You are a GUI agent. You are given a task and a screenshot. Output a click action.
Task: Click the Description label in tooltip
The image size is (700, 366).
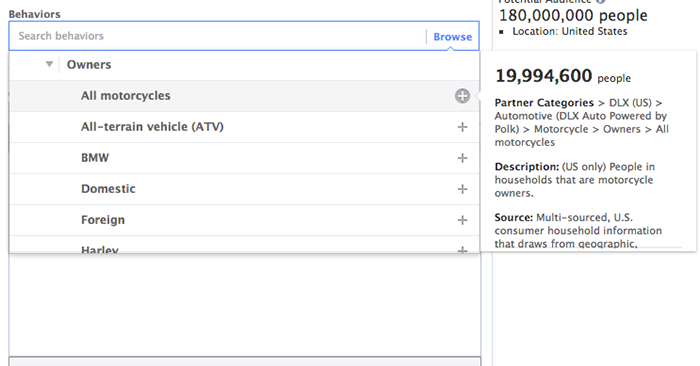click(x=526, y=167)
